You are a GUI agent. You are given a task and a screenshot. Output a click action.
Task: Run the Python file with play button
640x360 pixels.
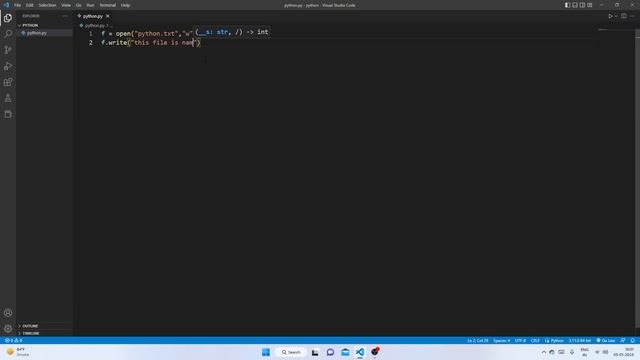point(610,16)
